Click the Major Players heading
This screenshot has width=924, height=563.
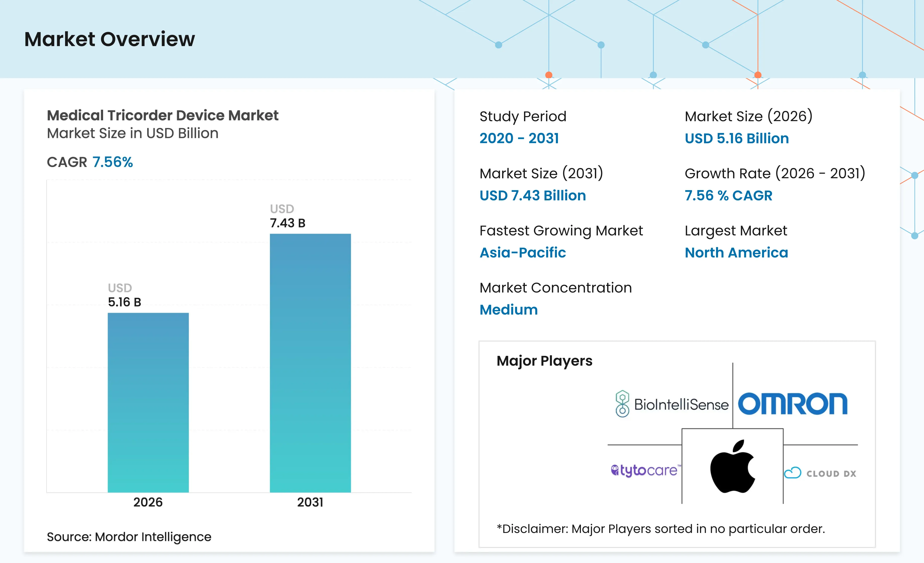(545, 361)
